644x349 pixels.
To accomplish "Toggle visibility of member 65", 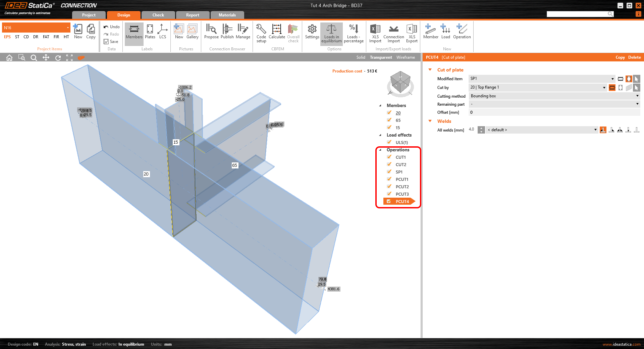I will click(389, 120).
